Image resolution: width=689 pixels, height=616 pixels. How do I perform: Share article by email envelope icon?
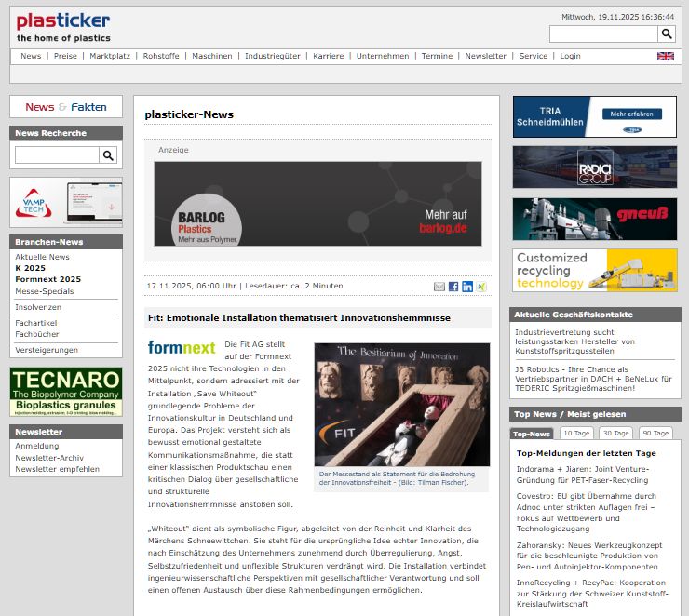coord(439,287)
